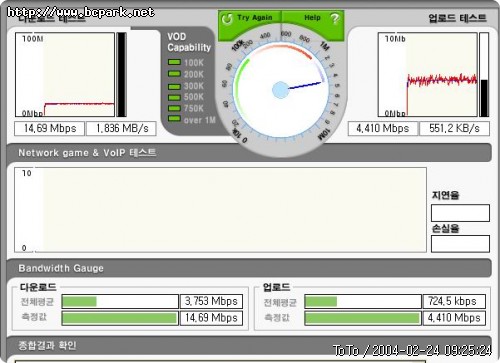Click the refresh icon beside Try Again

pyautogui.click(x=227, y=19)
